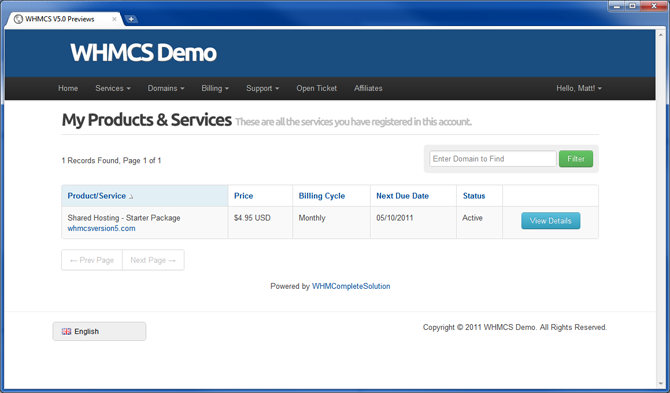Select the WHMCS V5.0 Previews tab
670x393 pixels.
point(64,19)
